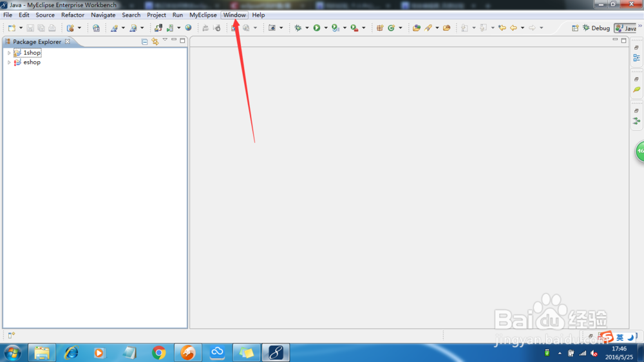Click the green Run play icon
This screenshot has height=362, width=644.
317,28
